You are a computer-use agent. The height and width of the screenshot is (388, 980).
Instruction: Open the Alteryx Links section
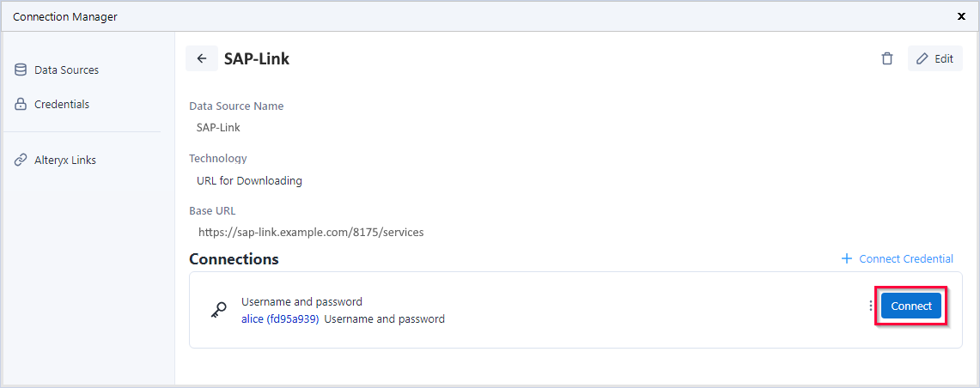tap(64, 160)
